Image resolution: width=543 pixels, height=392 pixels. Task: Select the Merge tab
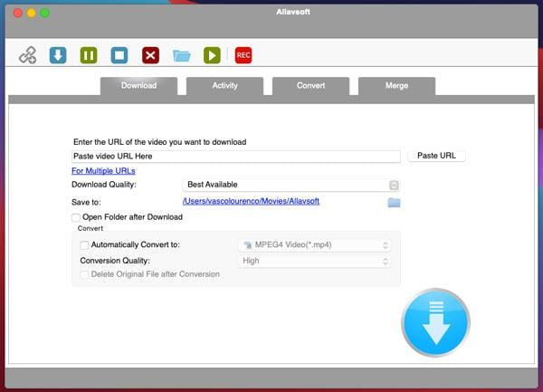pos(397,86)
